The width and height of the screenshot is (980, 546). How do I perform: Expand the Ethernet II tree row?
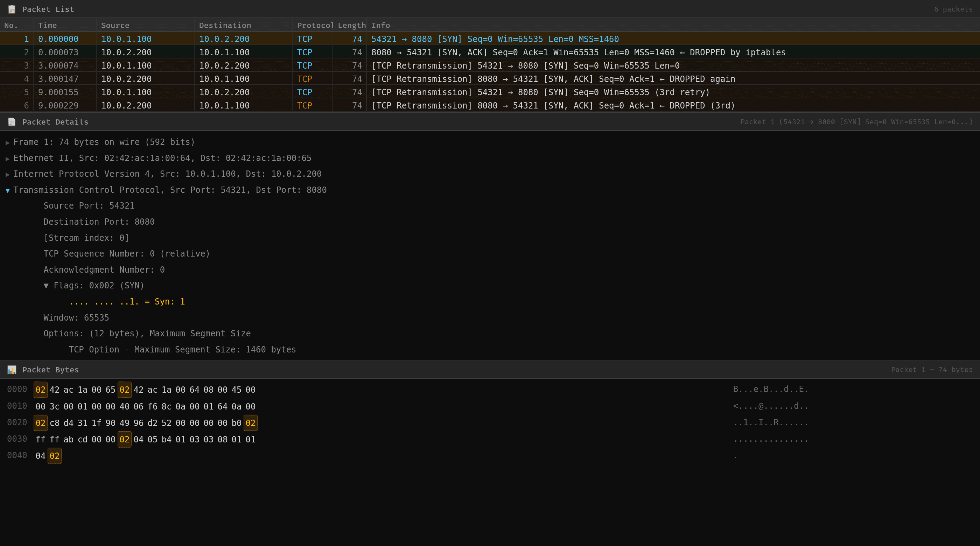[x=7, y=158]
